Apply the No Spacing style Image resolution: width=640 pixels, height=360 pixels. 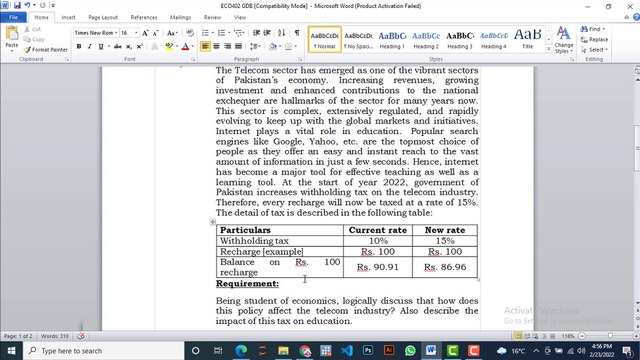click(x=358, y=40)
